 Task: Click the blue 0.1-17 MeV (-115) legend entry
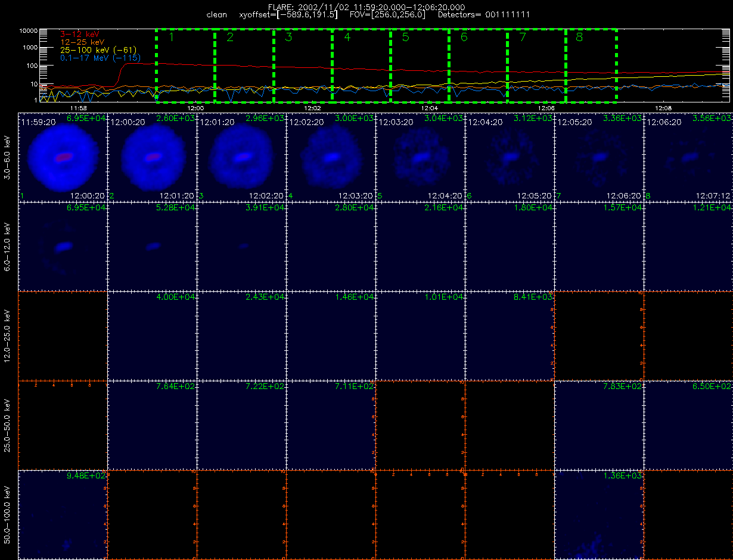pos(100,58)
